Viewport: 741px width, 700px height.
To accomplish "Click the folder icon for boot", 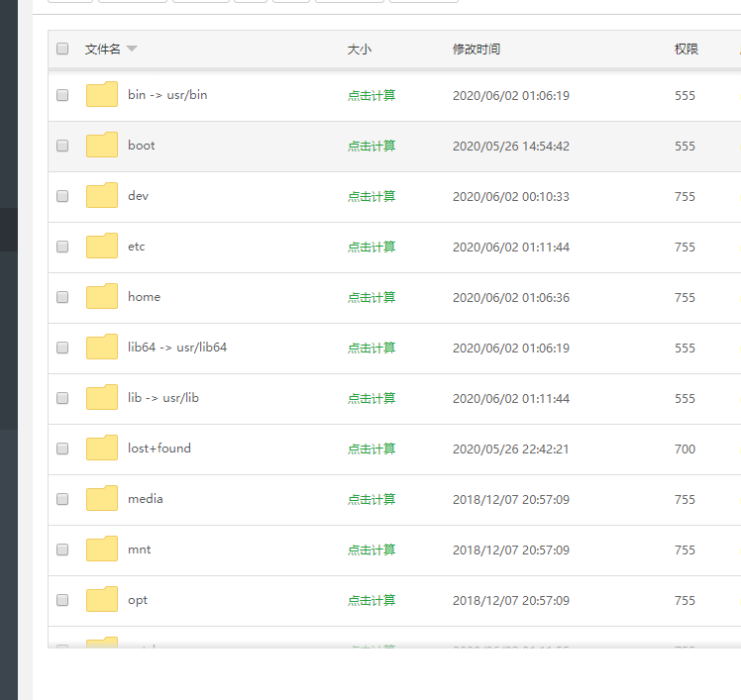I will (x=102, y=146).
